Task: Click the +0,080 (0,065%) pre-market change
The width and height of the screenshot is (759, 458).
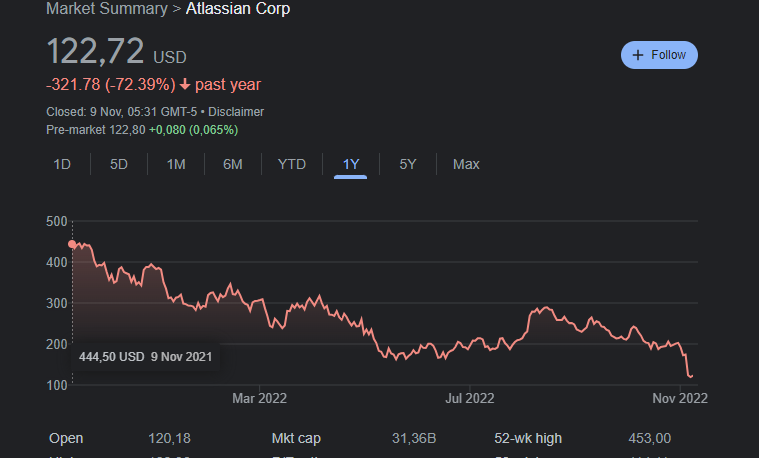Action: click(194, 130)
